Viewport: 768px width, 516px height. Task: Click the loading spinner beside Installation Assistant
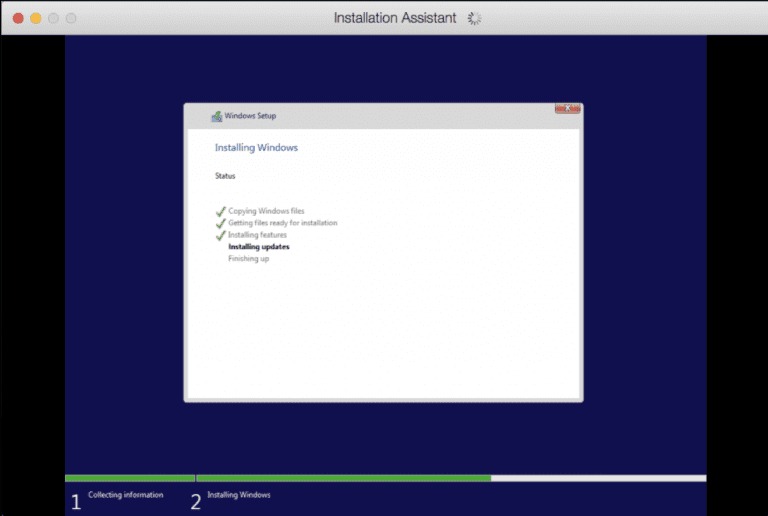474,18
